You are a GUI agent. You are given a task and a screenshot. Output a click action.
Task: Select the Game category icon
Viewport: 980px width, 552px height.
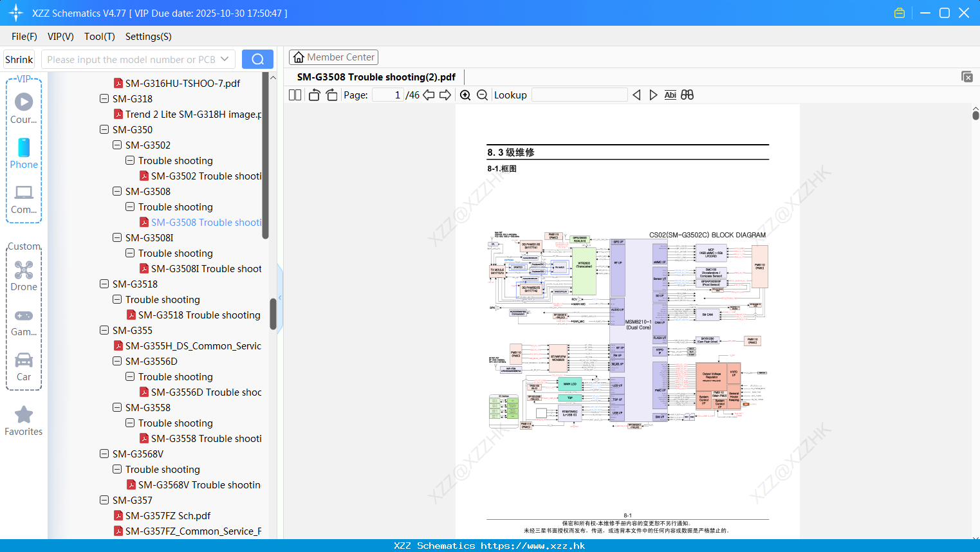point(24,322)
